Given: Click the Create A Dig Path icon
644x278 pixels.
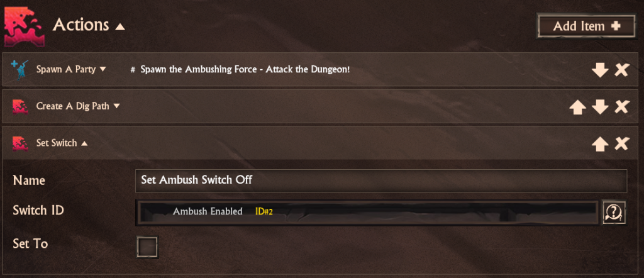Looking at the screenshot, I should 20,106.
